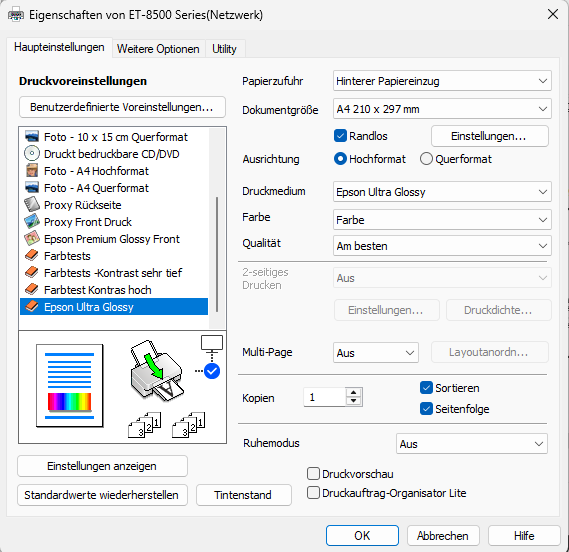Click the Layoutanordn button
Image resolution: width=569 pixels, height=552 pixels.
(490, 352)
